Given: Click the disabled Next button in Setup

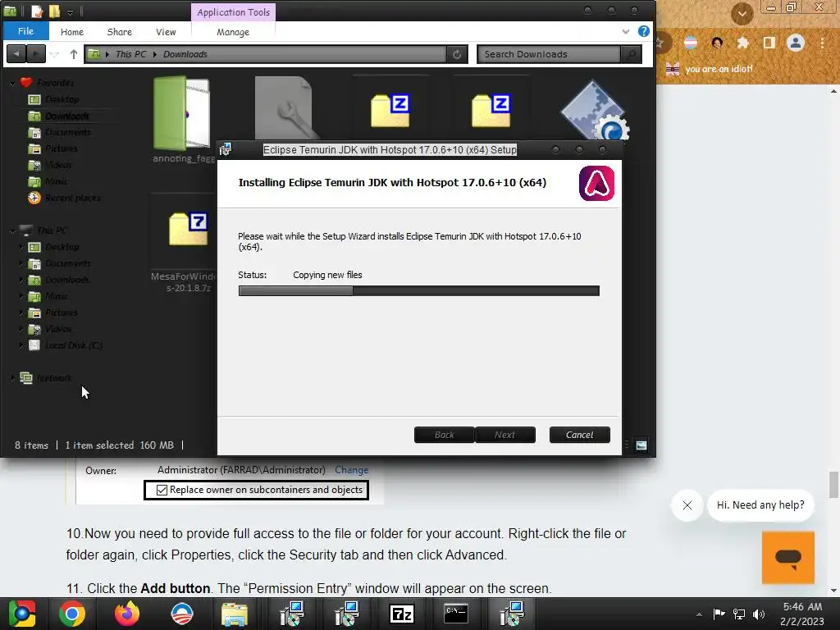Looking at the screenshot, I should point(504,435).
